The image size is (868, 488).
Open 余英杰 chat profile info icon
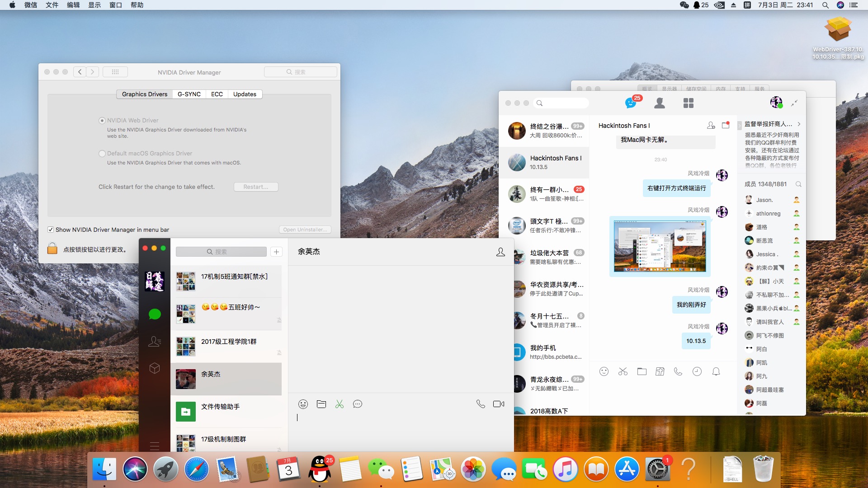[x=500, y=252]
